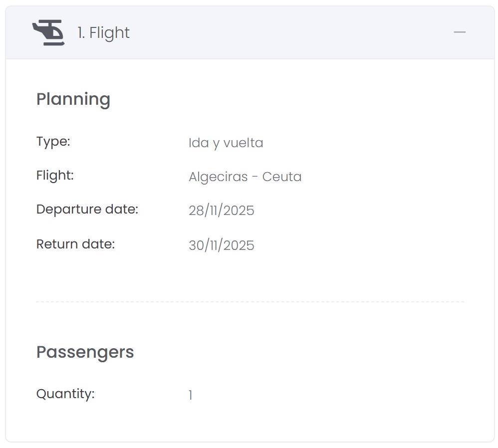The width and height of the screenshot is (498, 448).
Task: Click the word "Ida" in trip type
Action: pos(199,143)
